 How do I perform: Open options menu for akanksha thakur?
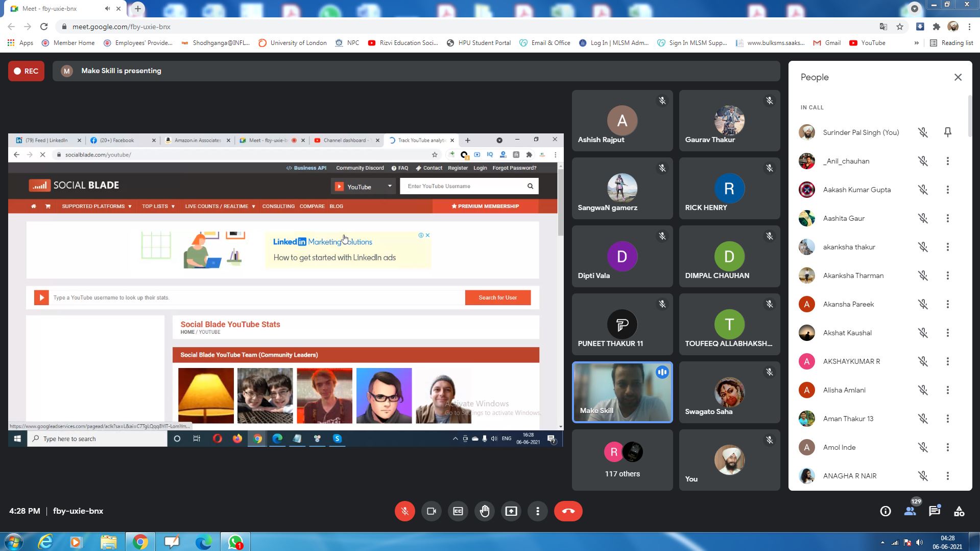[947, 247]
